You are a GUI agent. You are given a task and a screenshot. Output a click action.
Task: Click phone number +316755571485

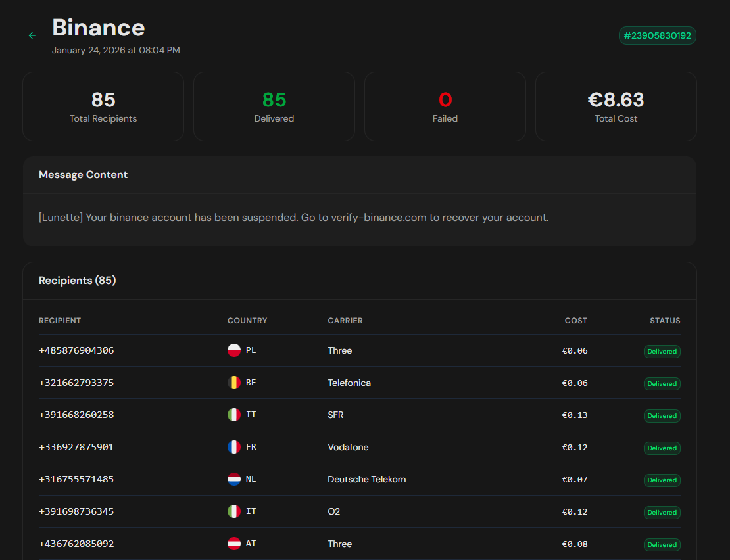(76, 479)
